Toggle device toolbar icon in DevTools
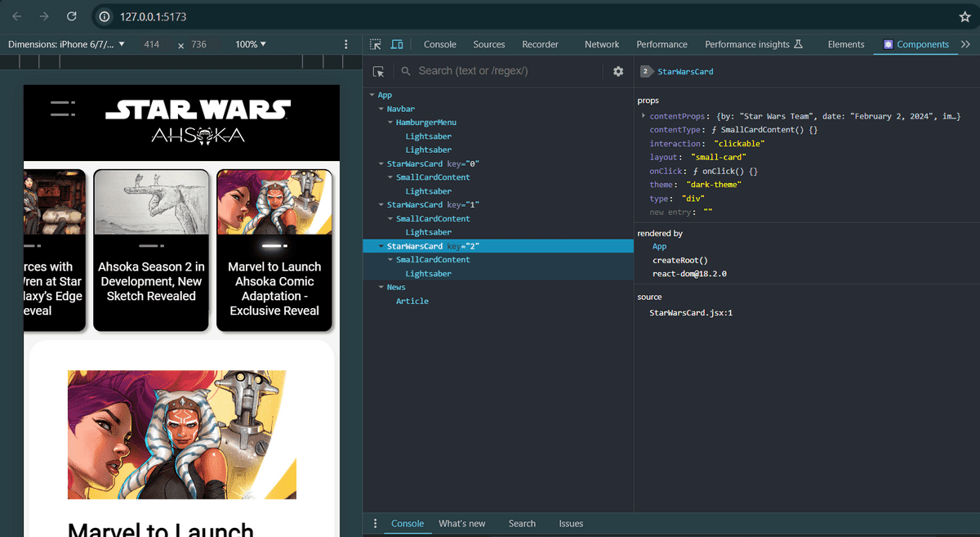The width and height of the screenshot is (980, 537). (397, 44)
